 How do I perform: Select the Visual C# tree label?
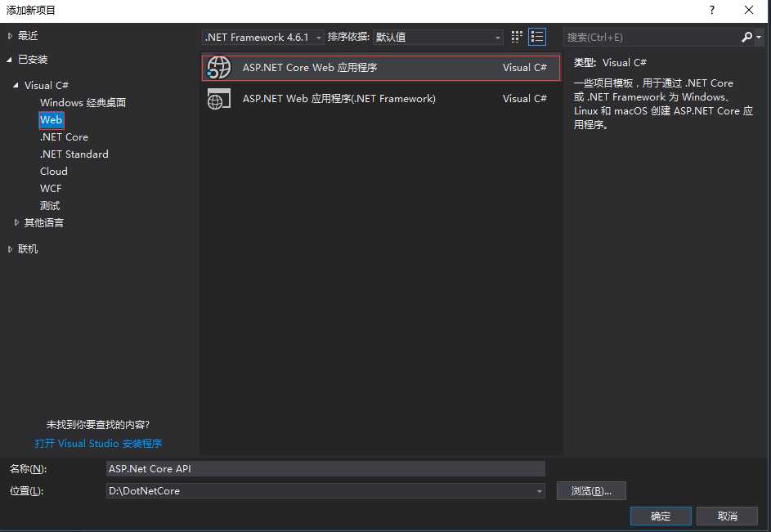(x=47, y=86)
